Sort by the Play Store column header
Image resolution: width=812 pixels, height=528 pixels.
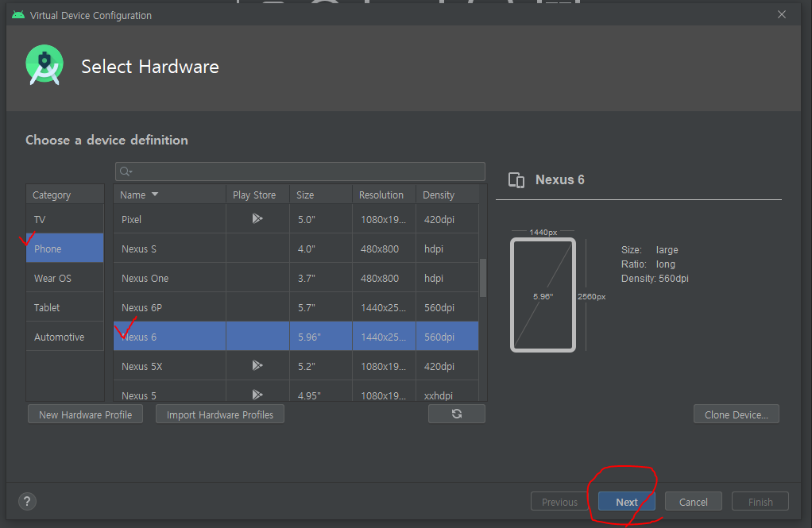[x=257, y=195]
